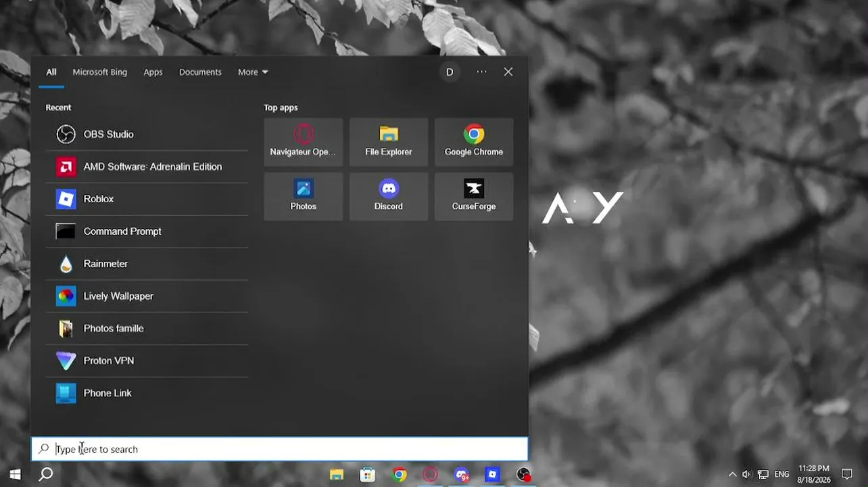Screen dimensions: 868x487
Task: Click the Top apps heading
Action: coord(281,108)
